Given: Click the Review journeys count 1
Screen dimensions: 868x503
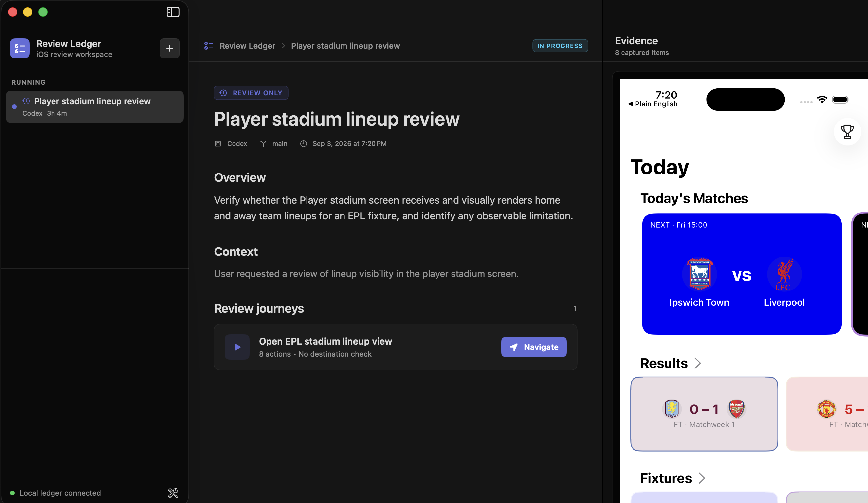Looking at the screenshot, I should [575, 309].
